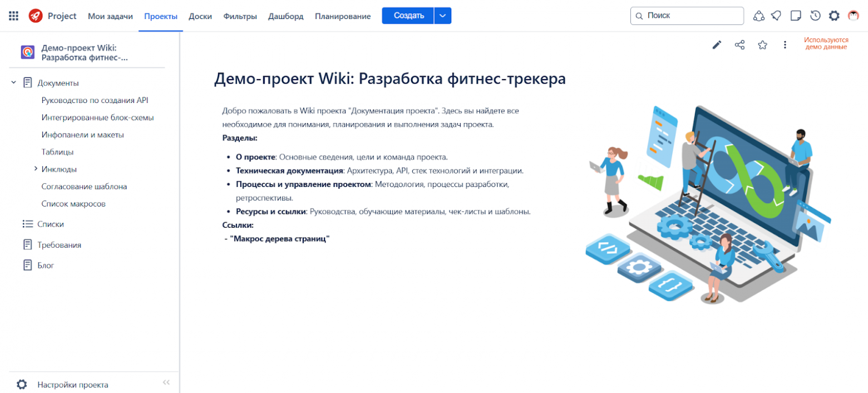Open the Планирование menu item

pos(344,16)
